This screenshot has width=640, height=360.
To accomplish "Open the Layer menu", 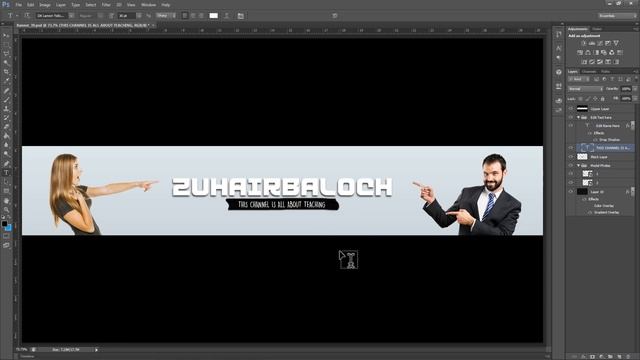I will 61,5.
